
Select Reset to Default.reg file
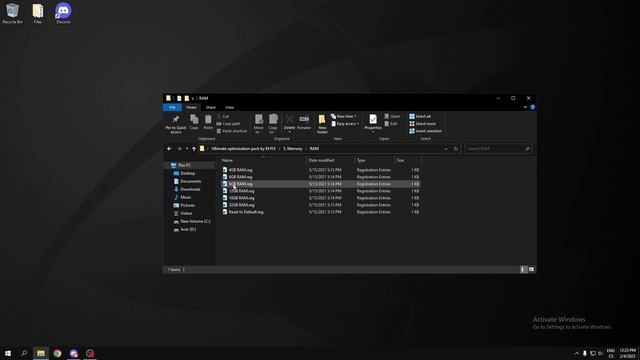point(321,212)
